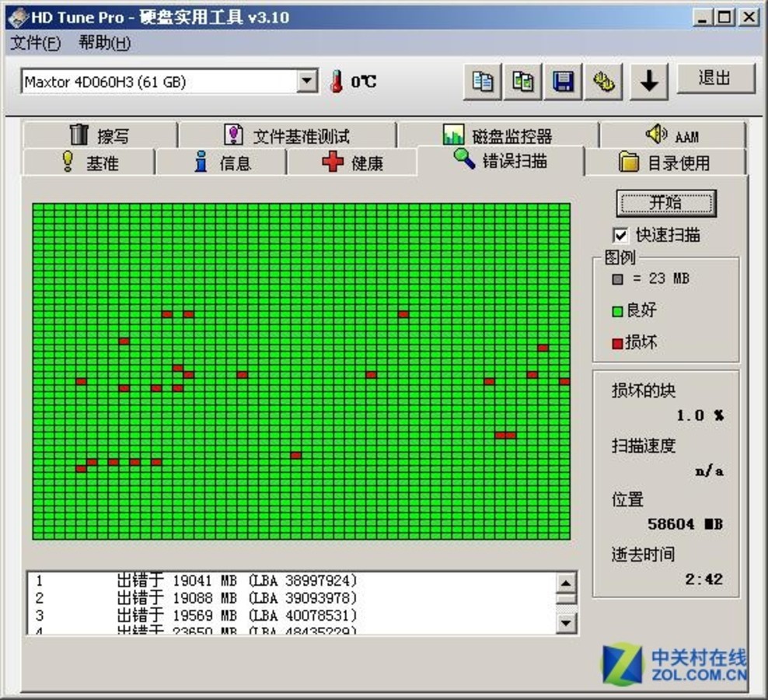Switch to the 基准 tab
The width and height of the screenshot is (768, 700).
pos(89,163)
